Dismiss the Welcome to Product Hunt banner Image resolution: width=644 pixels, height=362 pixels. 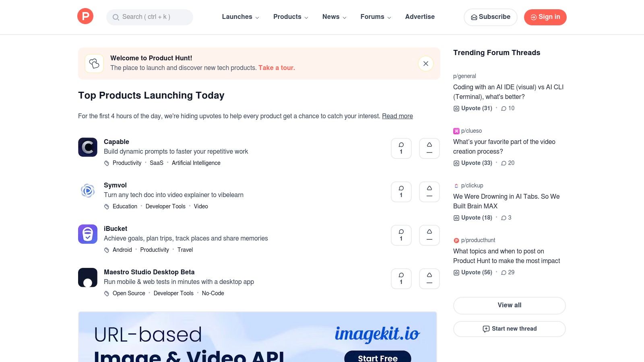pyautogui.click(x=425, y=64)
